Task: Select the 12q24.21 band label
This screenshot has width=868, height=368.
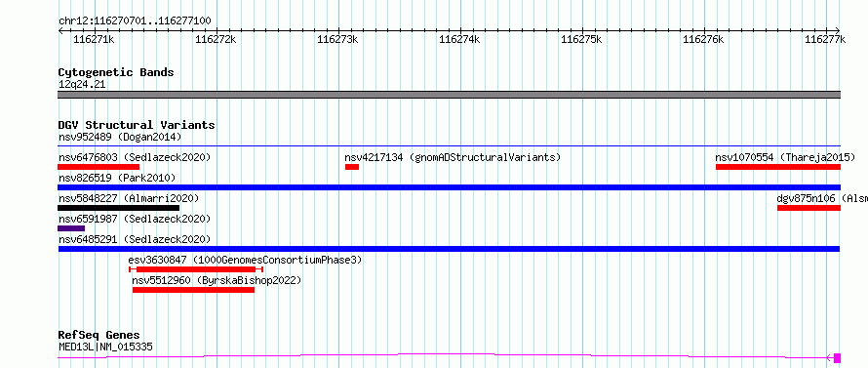Action: click(82, 84)
